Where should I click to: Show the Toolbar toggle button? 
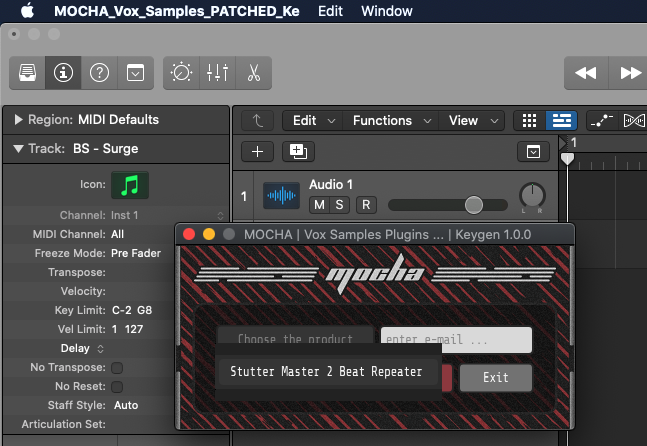pyautogui.click(x=135, y=73)
